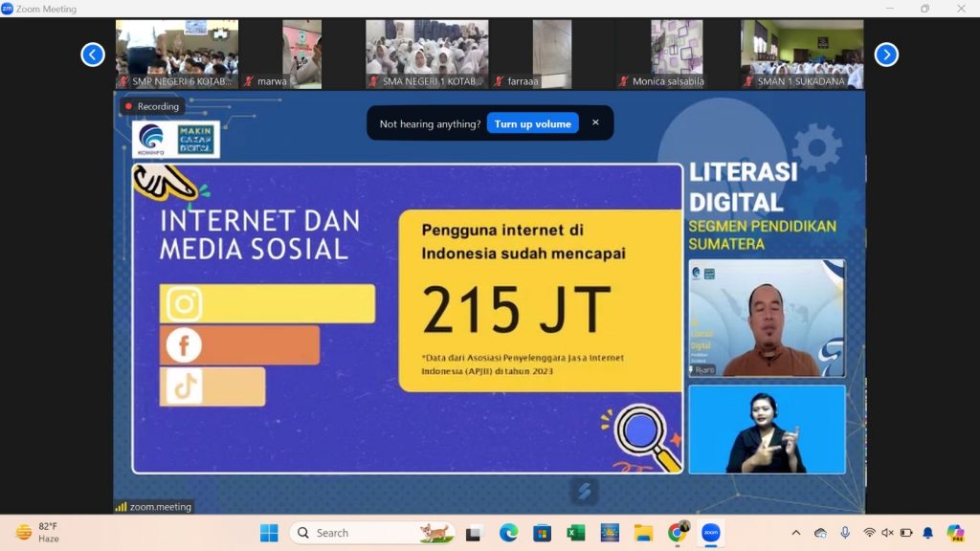Open Zoom app from the taskbar
Screen dimensions: 980x551
tap(710, 533)
